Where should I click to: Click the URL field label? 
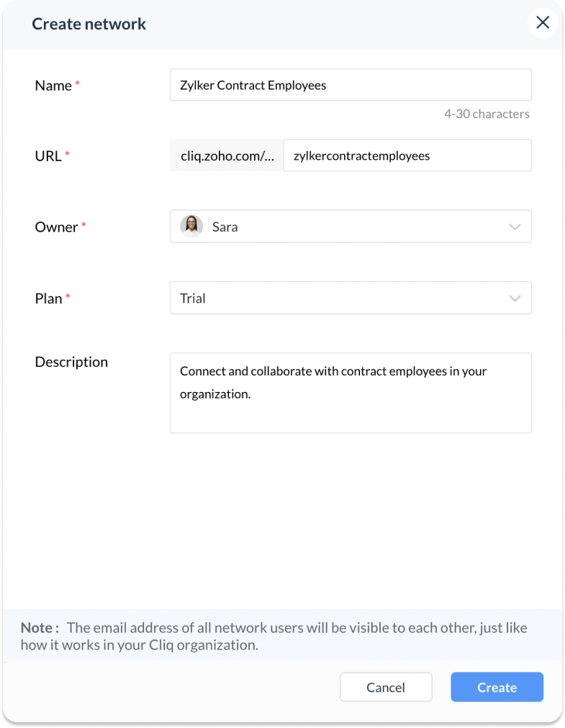click(48, 156)
